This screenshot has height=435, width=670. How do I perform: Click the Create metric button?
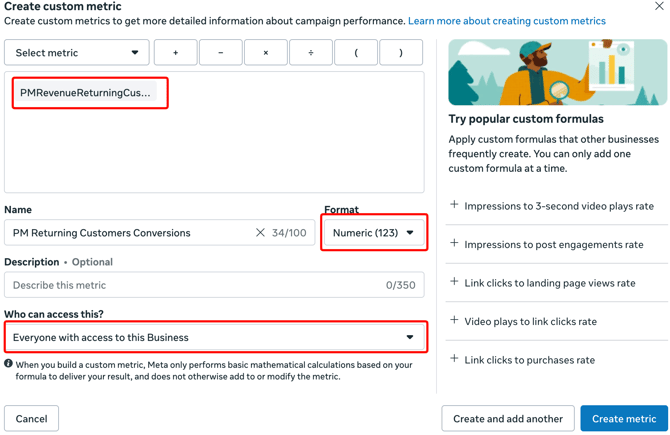(624, 418)
